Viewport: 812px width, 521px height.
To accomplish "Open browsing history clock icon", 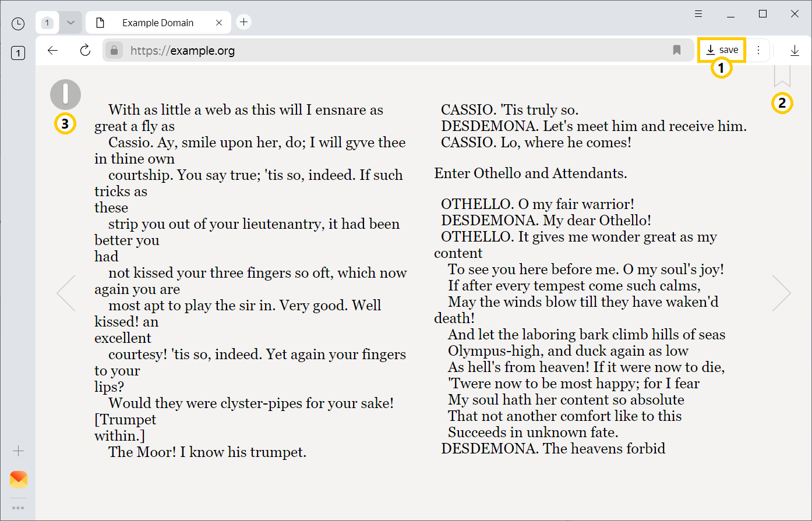I will (18, 24).
